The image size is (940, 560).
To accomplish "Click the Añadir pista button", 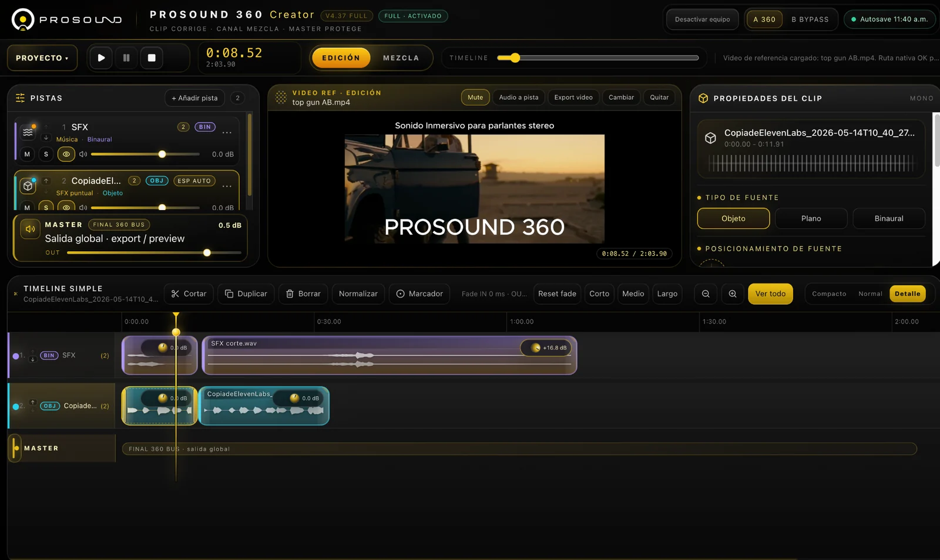I will tap(194, 98).
